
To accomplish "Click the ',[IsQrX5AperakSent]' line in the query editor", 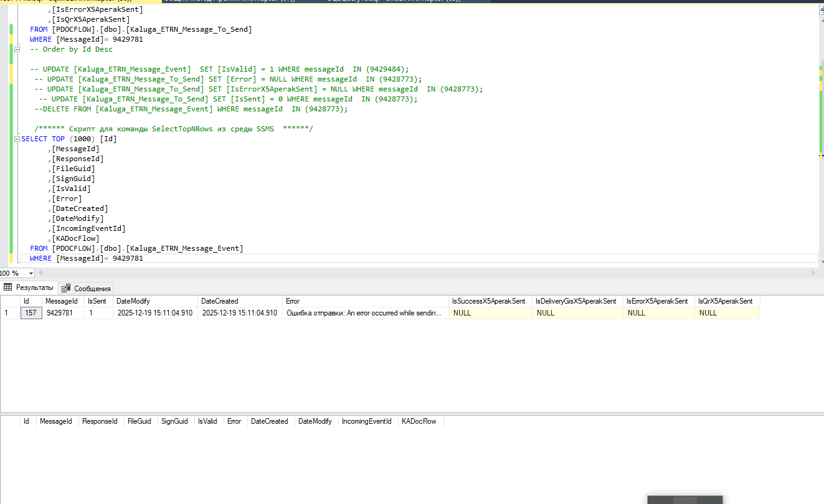I will coord(88,19).
